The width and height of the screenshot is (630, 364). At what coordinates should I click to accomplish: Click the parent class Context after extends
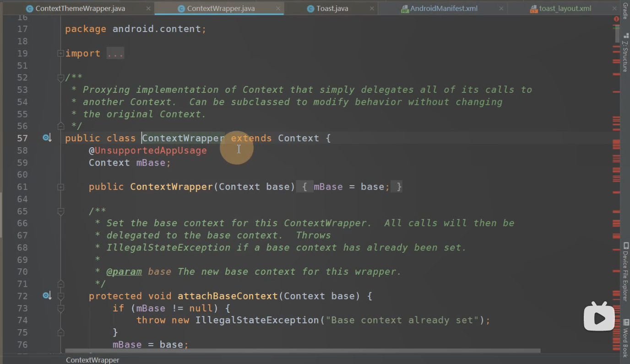click(x=299, y=138)
